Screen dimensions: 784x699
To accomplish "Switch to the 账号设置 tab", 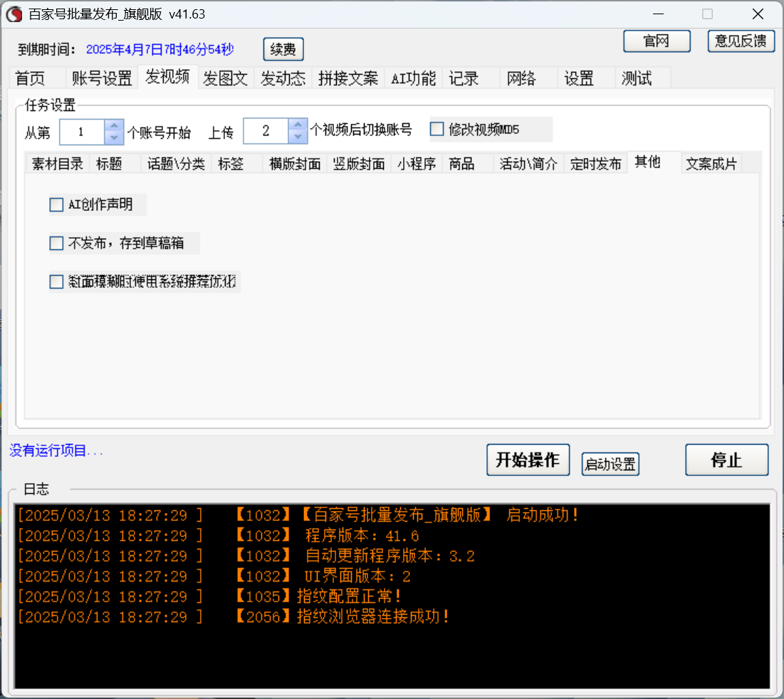I will coord(102,78).
